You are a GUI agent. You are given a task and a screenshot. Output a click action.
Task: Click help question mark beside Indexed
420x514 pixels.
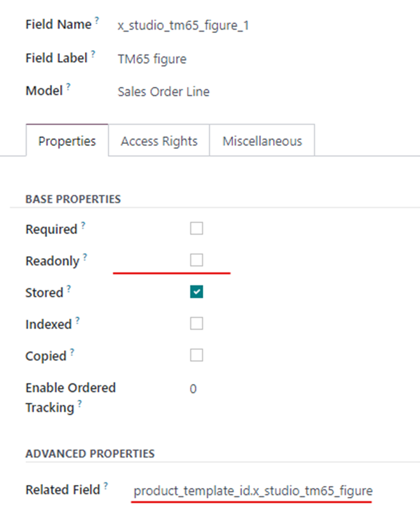[78, 321]
